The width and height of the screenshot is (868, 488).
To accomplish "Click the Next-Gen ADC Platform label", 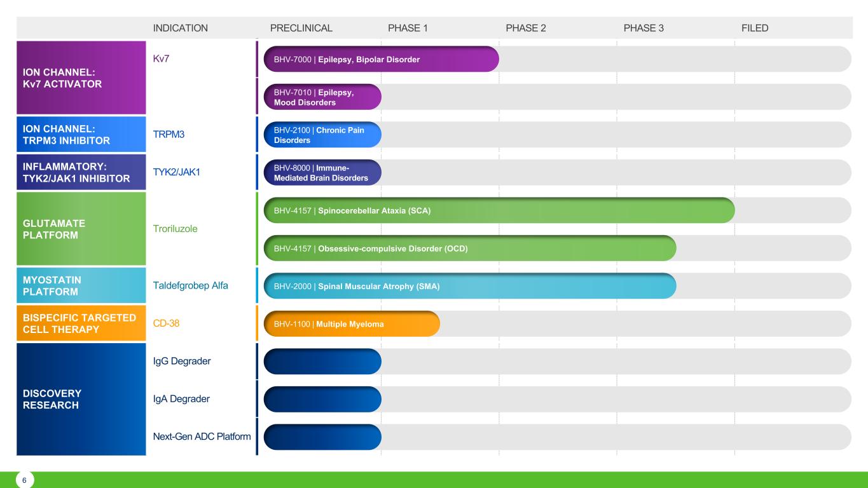I will [x=202, y=437].
